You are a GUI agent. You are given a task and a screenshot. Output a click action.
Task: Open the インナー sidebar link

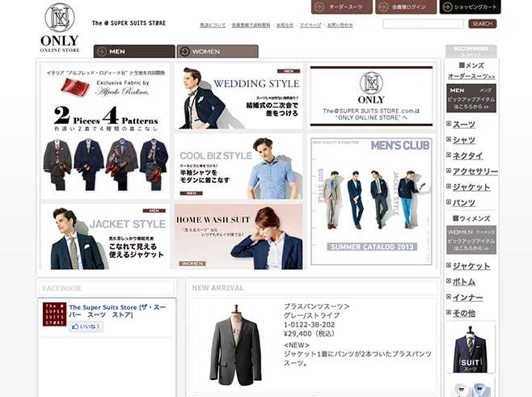[x=467, y=298]
